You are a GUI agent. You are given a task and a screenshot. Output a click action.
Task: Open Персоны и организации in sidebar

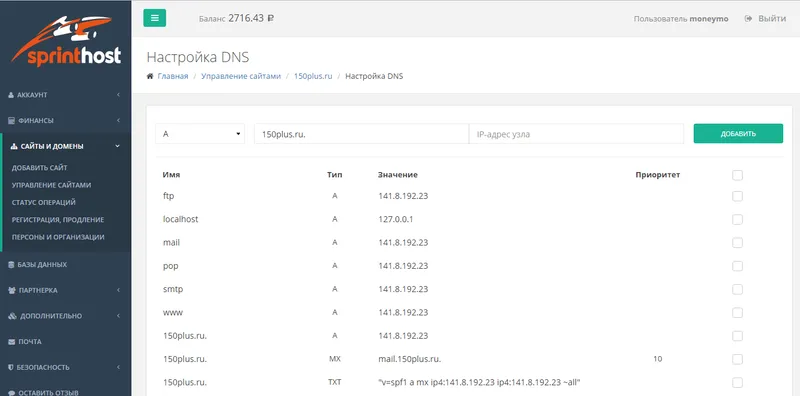coord(58,237)
